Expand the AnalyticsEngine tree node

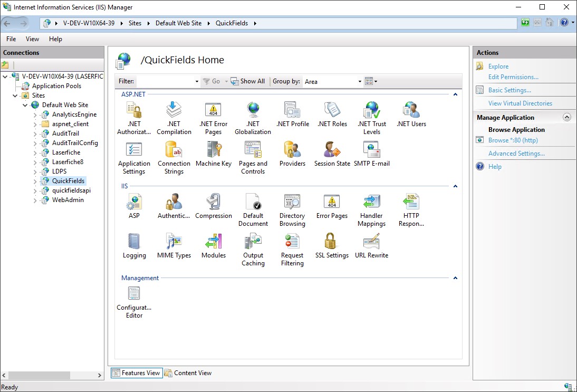click(35, 115)
